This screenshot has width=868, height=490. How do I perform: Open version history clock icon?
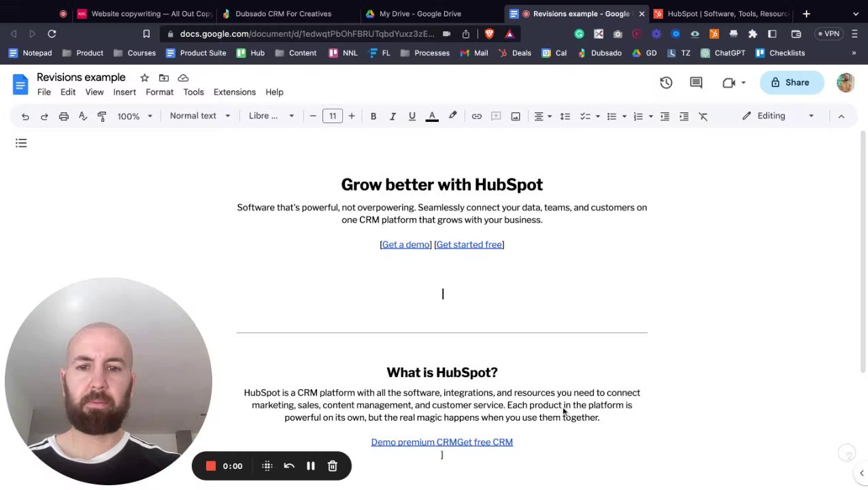(666, 82)
